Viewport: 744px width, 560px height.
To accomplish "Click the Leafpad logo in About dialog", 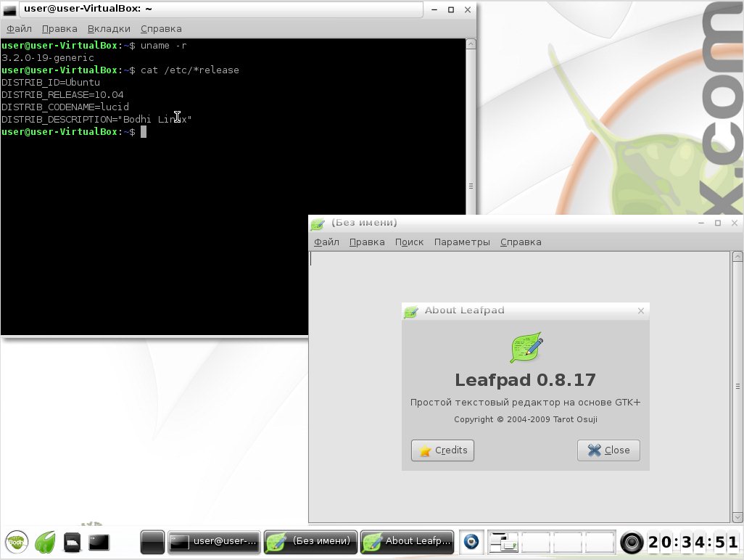I will pyautogui.click(x=526, y=348).
